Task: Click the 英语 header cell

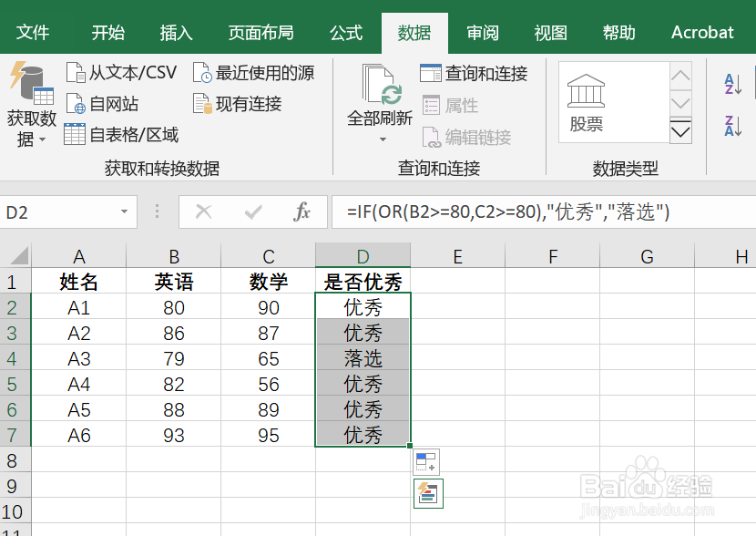Action: click(x=174, y=282)
